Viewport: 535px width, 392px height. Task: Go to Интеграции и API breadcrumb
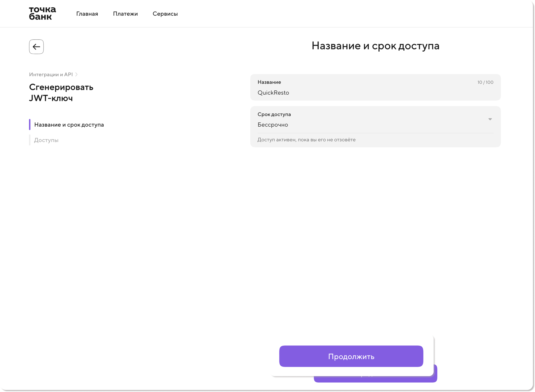pyautogui.click(x=51, y=75)
